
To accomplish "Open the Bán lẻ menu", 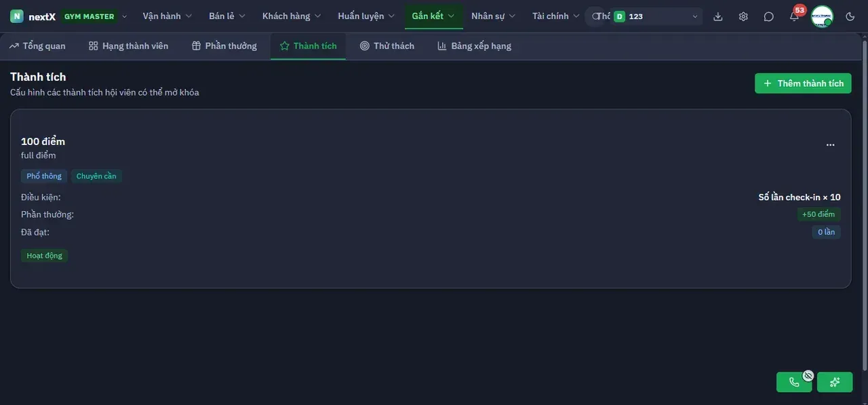I will [227, 16].
